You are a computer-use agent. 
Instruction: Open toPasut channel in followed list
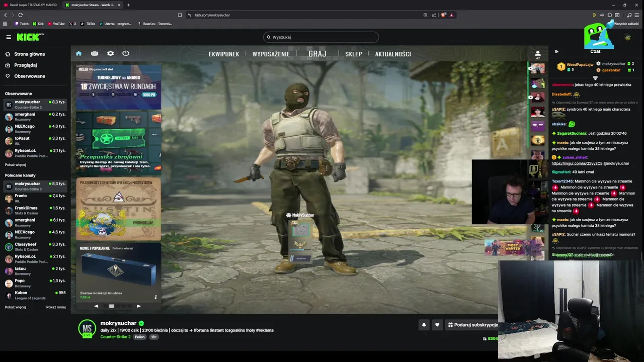pos(35,141)
